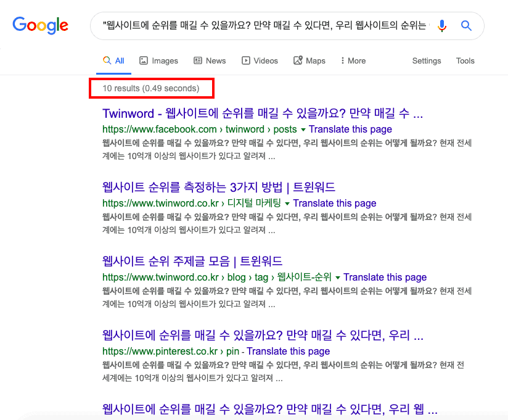Click the three-dot More icon
Screen dimensions: 508x420
(342, 60)
